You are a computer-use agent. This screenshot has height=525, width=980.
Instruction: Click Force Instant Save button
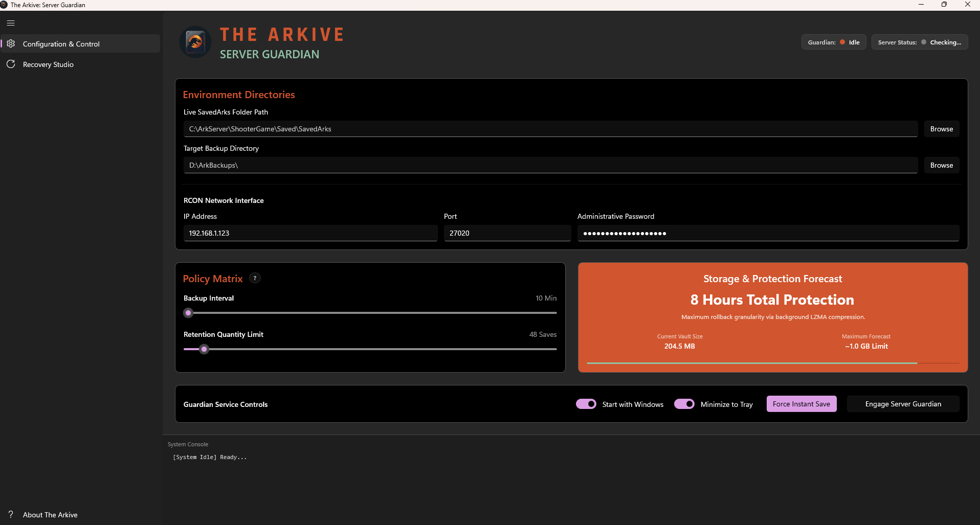pos(801,404)
